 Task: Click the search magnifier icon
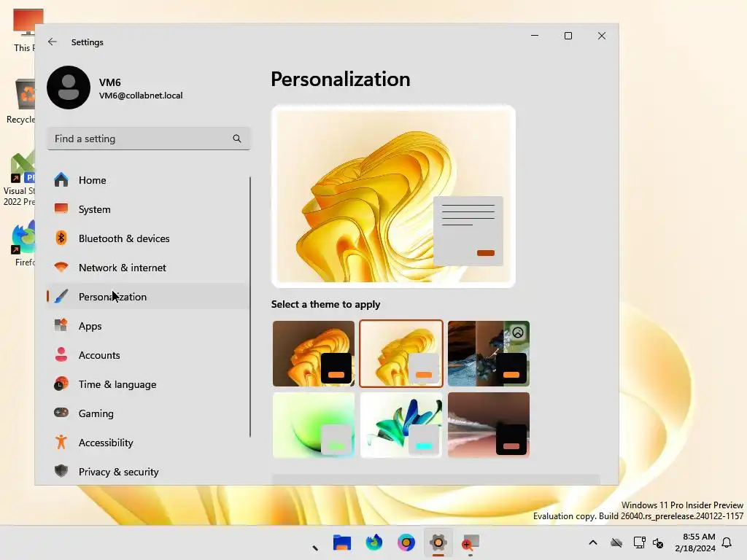[x=237, y=139]
